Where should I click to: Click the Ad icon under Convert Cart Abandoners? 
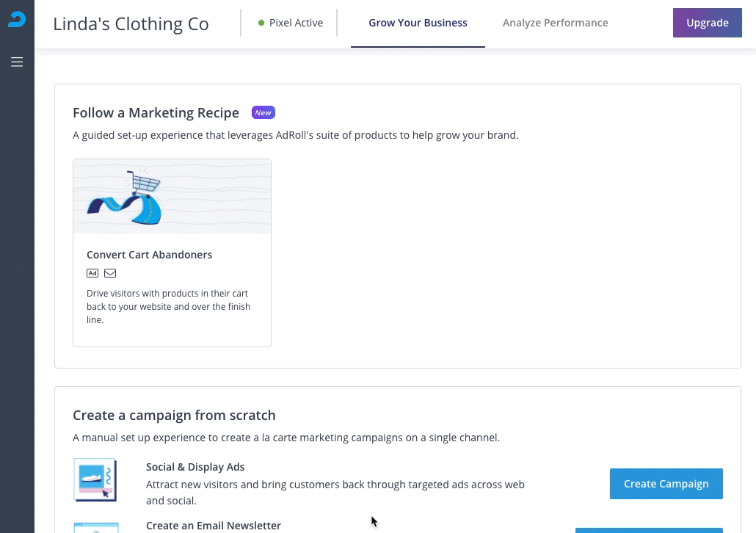click(92, 273)
